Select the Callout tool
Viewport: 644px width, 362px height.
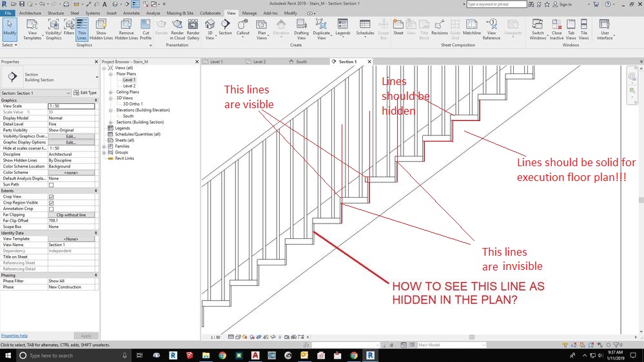[x=243, y=27]
